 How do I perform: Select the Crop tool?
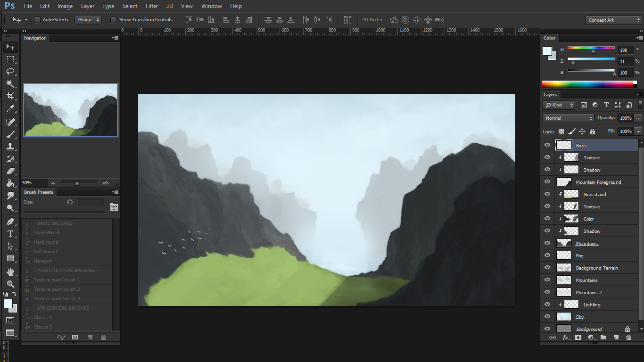coord(10,96)
